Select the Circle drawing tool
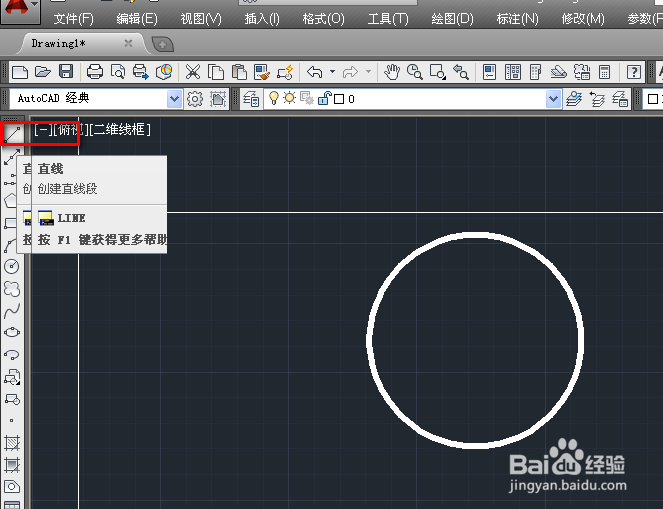 [x=12, y=266]
